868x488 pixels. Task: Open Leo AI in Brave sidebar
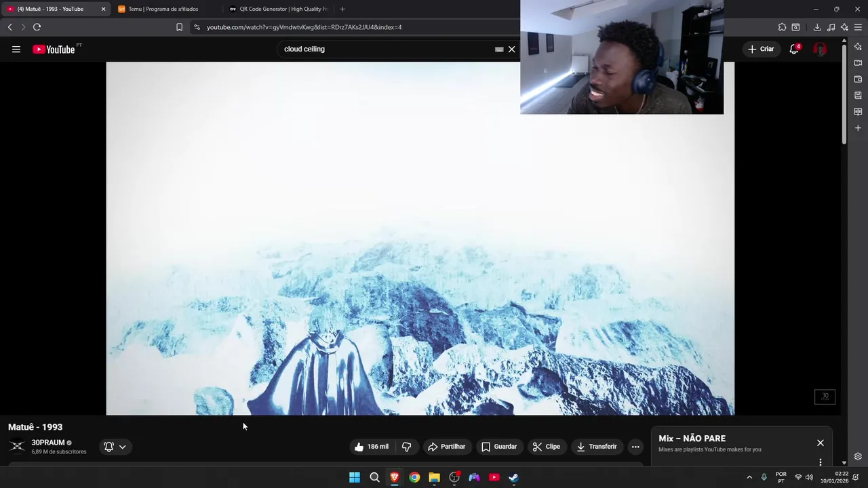[x=858, y=46]
